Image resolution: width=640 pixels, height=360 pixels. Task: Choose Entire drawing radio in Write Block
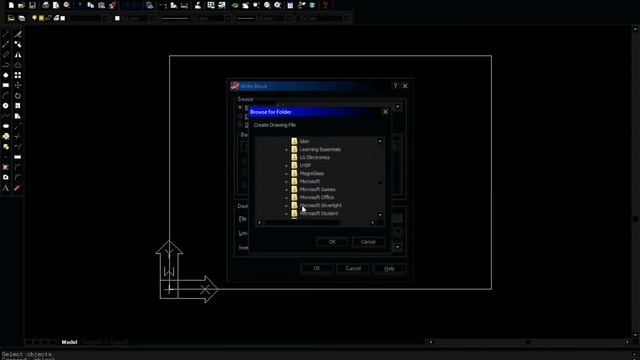tap(240, 116)
